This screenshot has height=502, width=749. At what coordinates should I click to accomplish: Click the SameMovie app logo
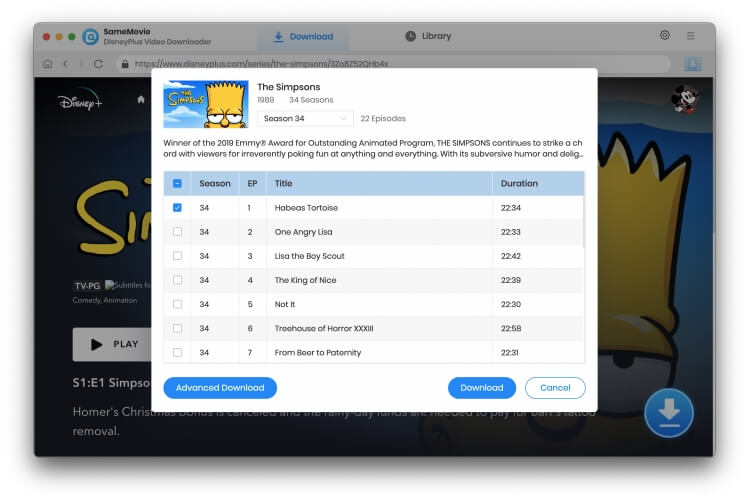click(90, 37)
